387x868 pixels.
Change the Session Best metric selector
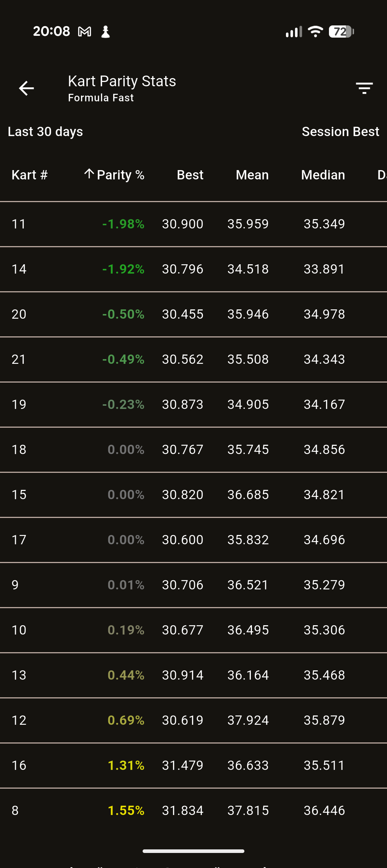click(x=340, y=132)
